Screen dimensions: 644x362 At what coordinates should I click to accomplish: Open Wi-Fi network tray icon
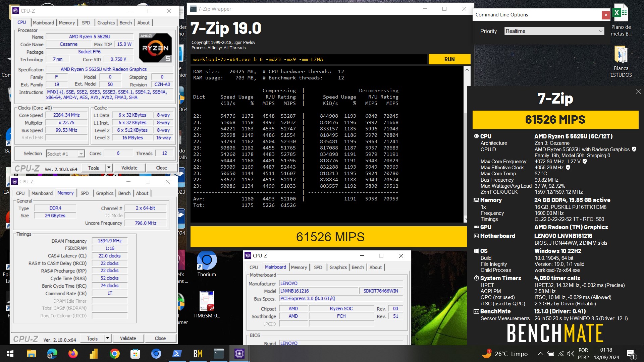pyautogui.click(x=561, y=354)
